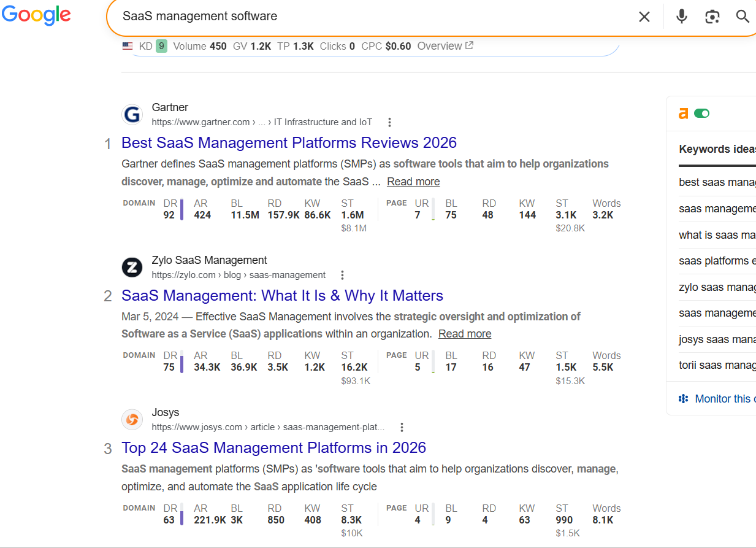Click Zylo URL breadcrumb text

click(239, 275)
